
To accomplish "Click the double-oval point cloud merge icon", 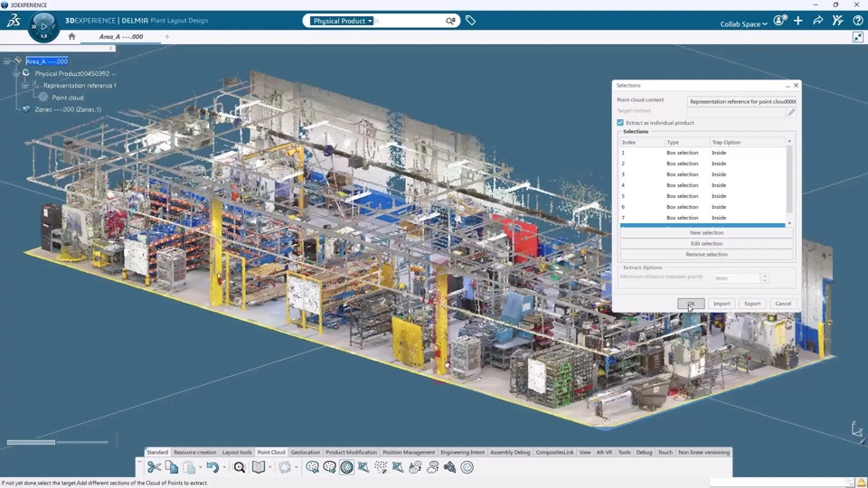I will 415,467.
